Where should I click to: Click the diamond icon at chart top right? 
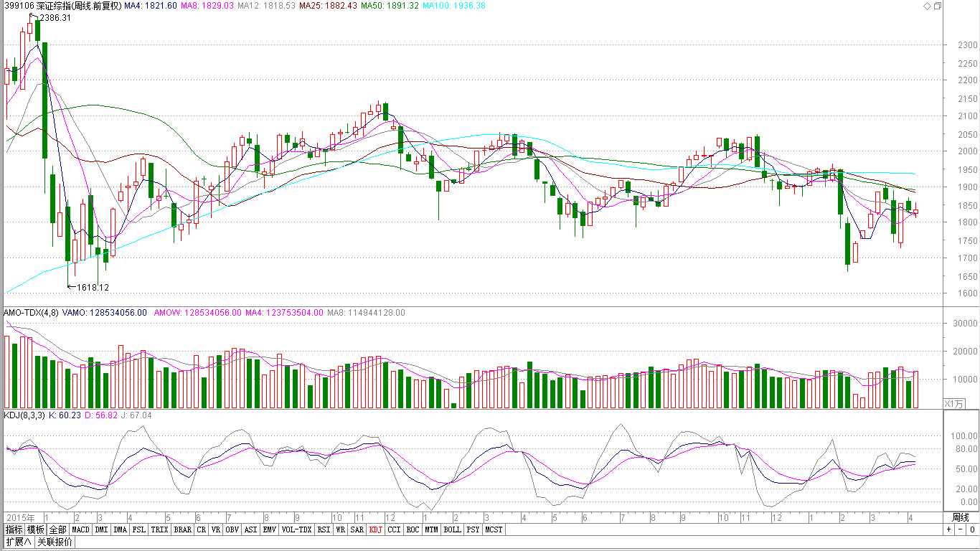click(x=927, y=6)
